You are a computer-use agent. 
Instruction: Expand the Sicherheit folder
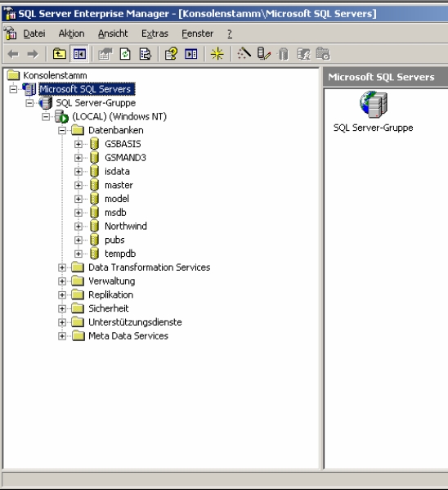pos(62,308)
